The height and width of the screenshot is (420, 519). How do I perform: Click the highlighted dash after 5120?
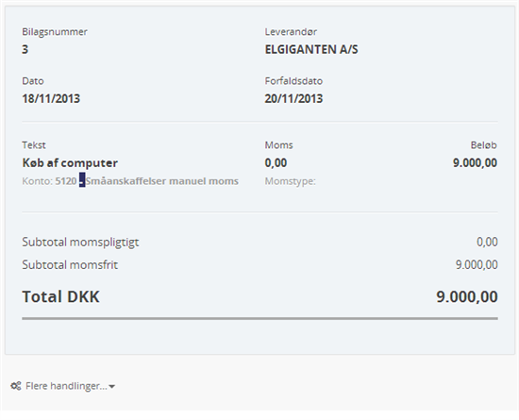pos(82,181)
